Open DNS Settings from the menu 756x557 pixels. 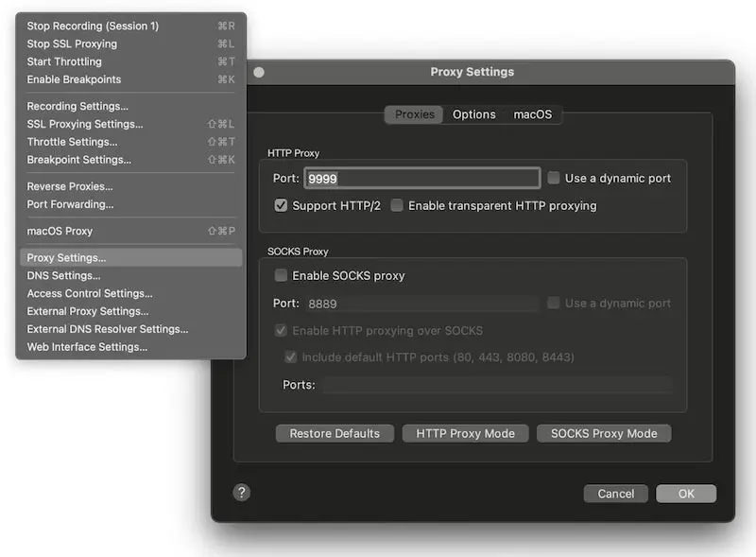[63, 275]
